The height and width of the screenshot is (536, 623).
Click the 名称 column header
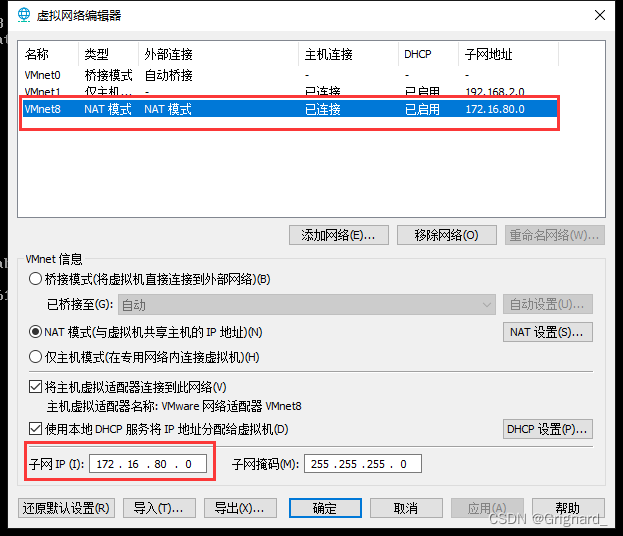coord(49,54)
